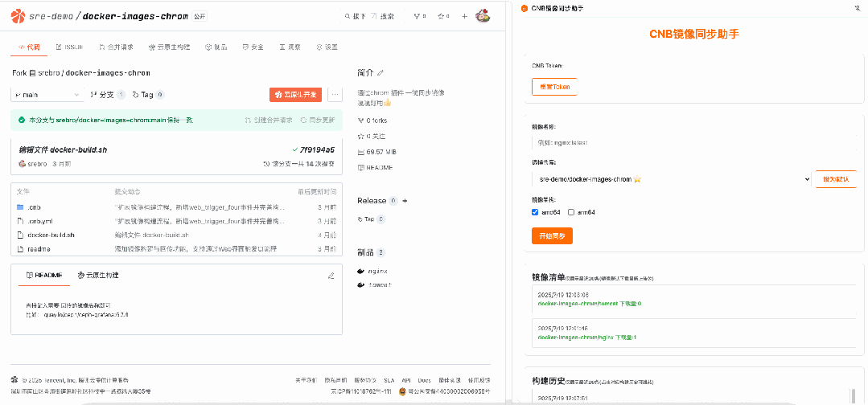Switch to the 制品 tab
868x405 pixels.
[216, 47]
